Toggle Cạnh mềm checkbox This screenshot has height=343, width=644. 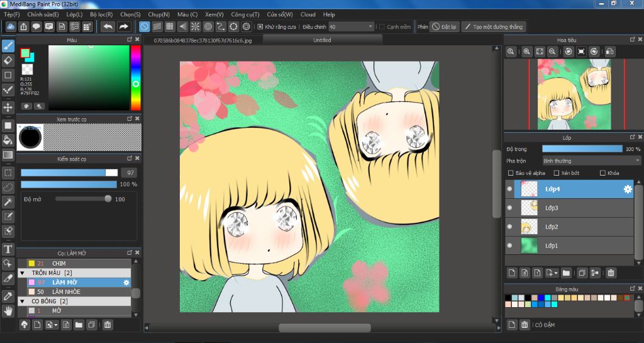click(382, 26)
